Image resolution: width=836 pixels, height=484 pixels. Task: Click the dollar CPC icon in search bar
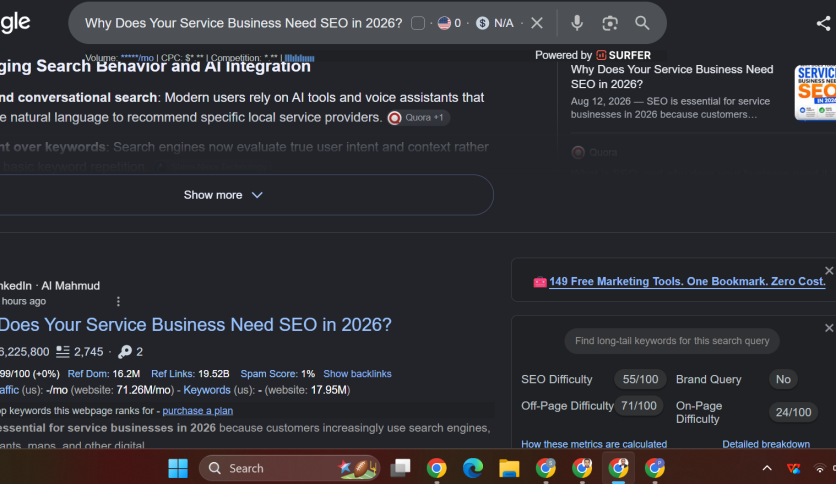click(x=483, y=23)
